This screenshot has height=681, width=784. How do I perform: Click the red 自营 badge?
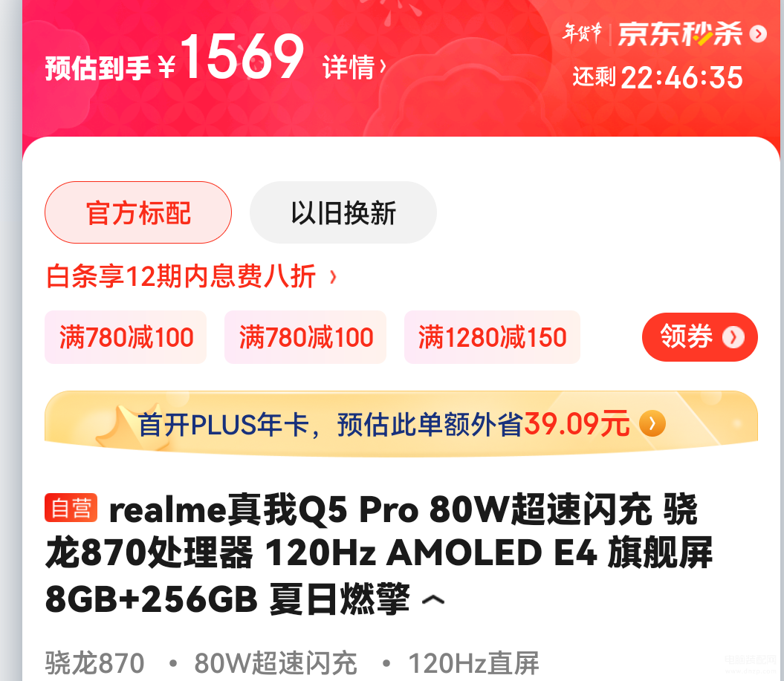71,508
